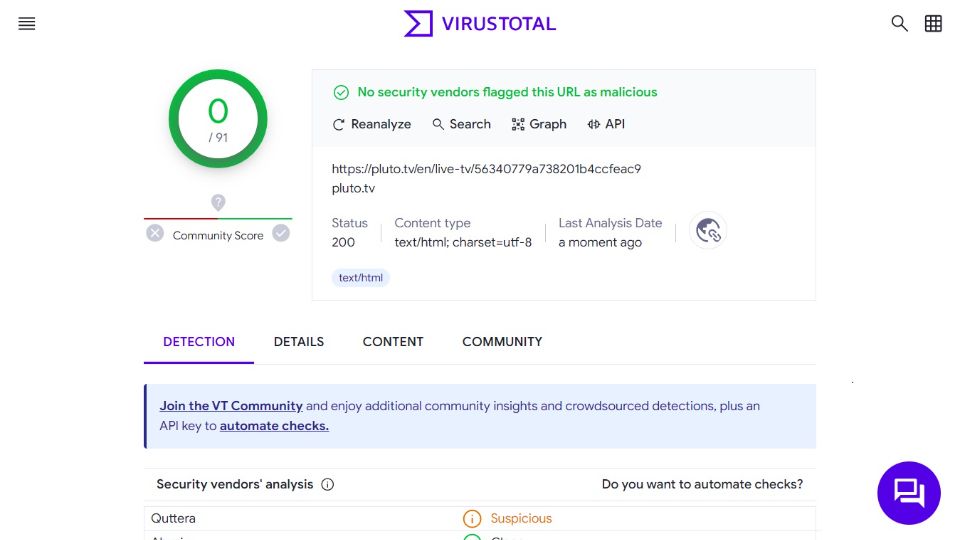Follow the automate checks link
The width and height of the screenshot is (960, 540).
[274, 426]
